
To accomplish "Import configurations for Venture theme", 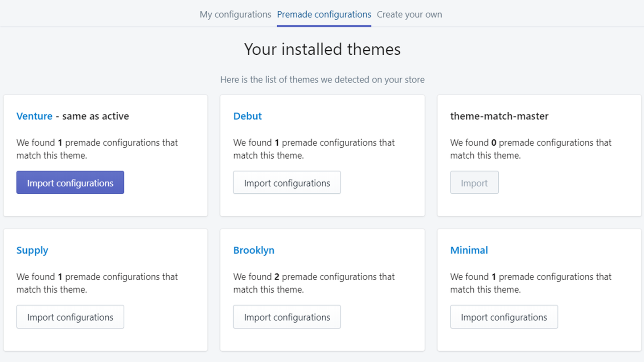I will point(70,183).
